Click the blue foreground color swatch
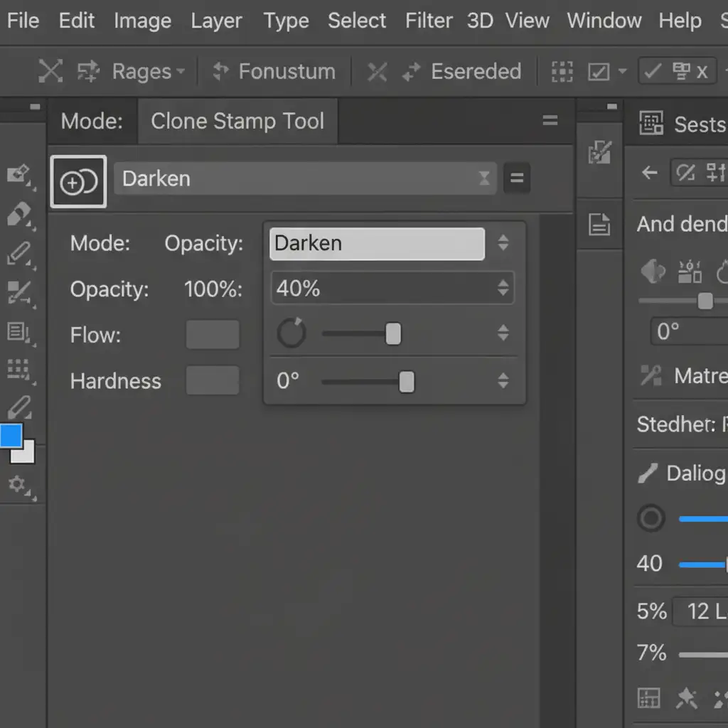 (x=11, y=435)
